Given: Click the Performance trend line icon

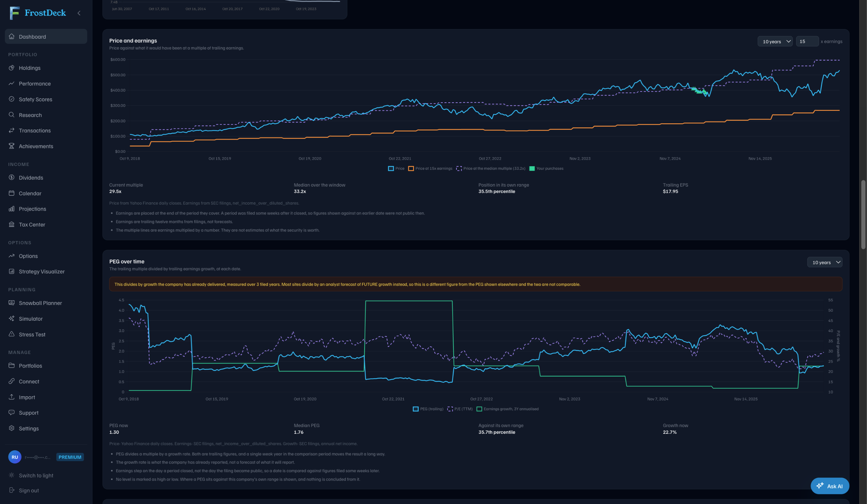Looking at the screenshot, I should point(12,84).
